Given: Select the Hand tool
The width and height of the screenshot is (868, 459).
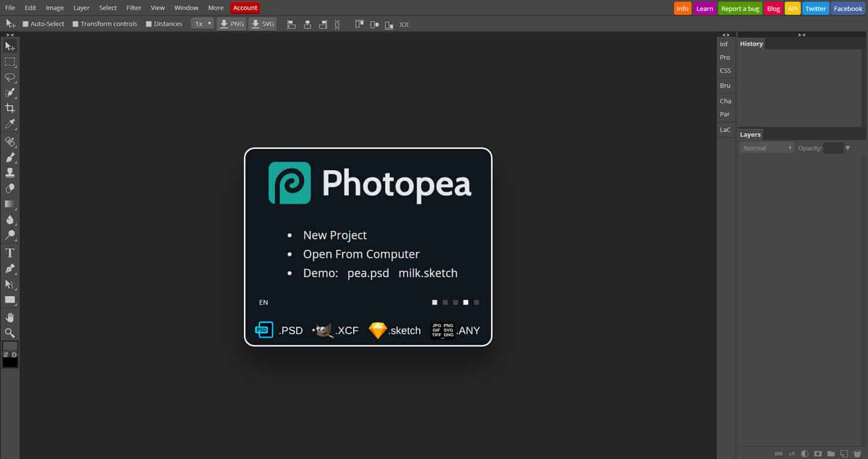Looking at the screenshot, I should [10, 317].
